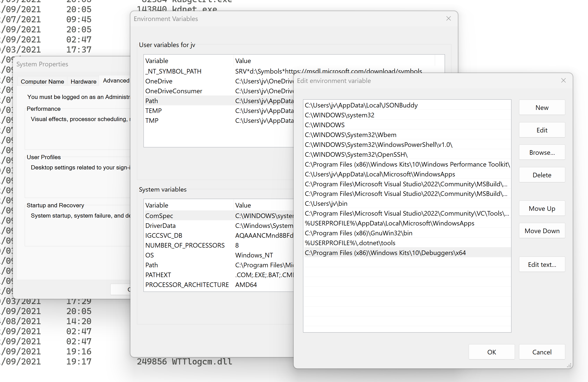Click Move Down to reorder selected path
This screenshot has width=588, height=382.
542,231
